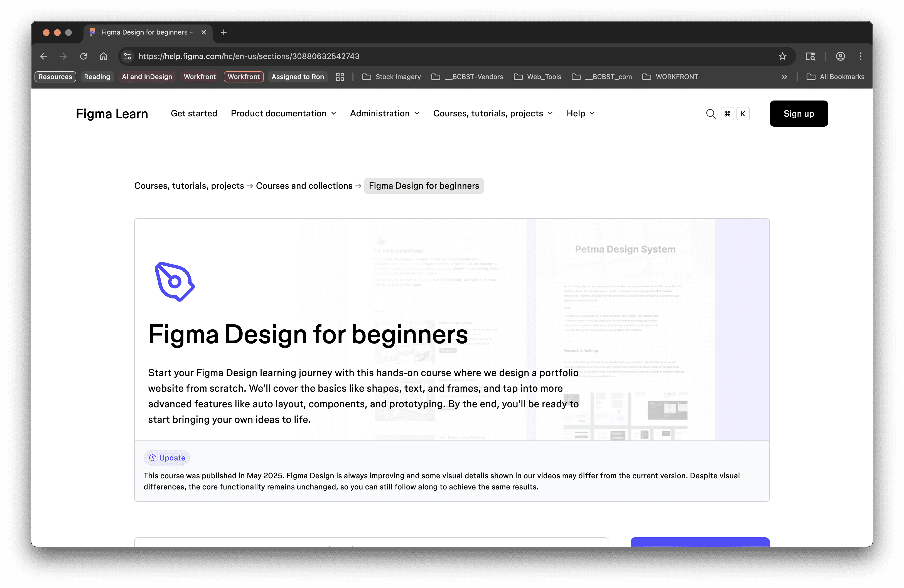
Task: Open the Help navigation menu
Action: tap(580, 114)
